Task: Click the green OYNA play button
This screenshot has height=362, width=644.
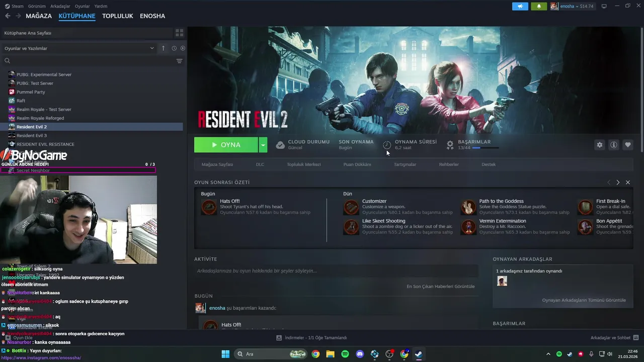Action: 226,145
